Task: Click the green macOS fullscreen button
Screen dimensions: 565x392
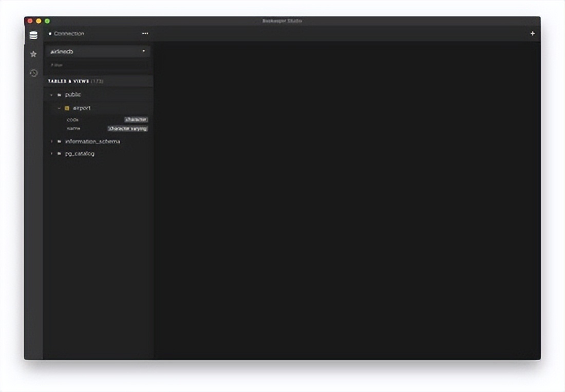Action: (47, 21)
